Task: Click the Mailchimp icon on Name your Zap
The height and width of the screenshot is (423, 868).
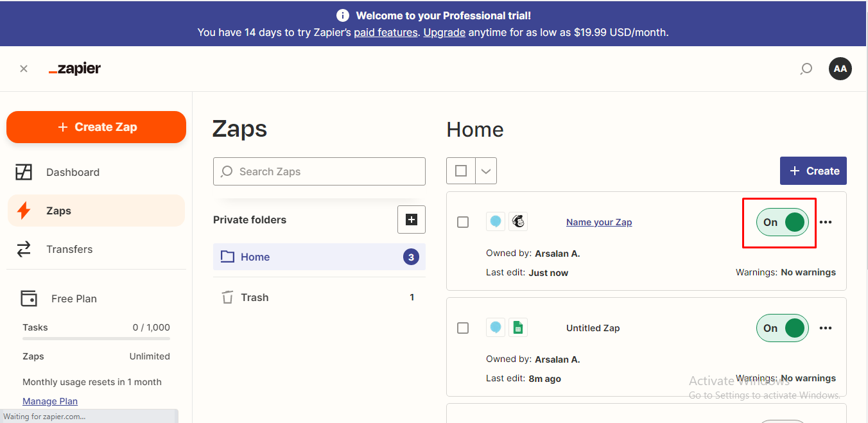Action: pyautogui.click(x=518, y=222)
